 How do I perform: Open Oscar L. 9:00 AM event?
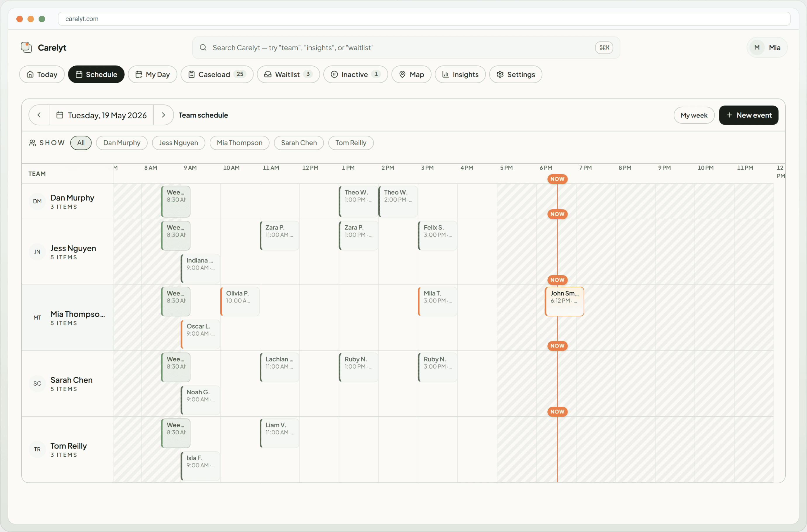tap(200, 334)
